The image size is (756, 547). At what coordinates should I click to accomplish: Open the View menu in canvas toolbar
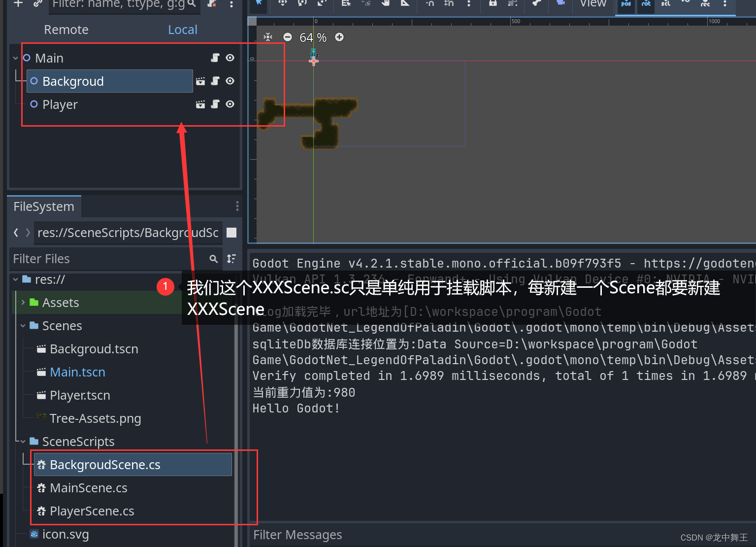(593, 3)
